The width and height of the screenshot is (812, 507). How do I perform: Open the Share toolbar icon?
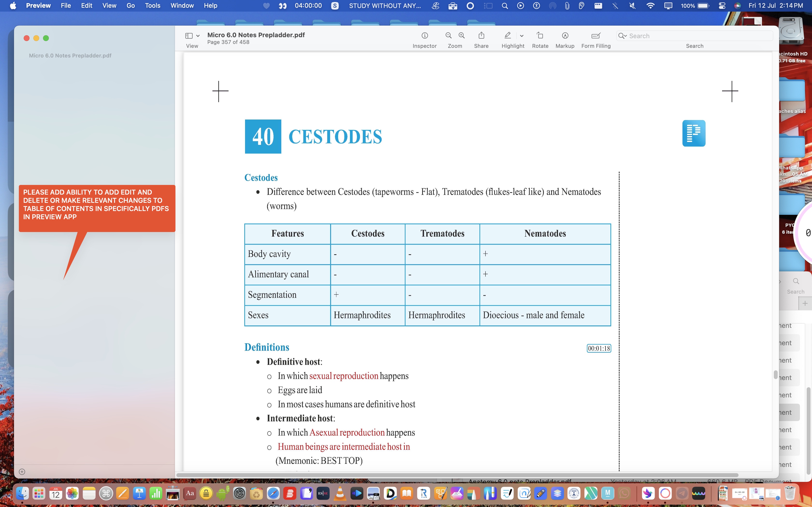click(x=481, y=35)
